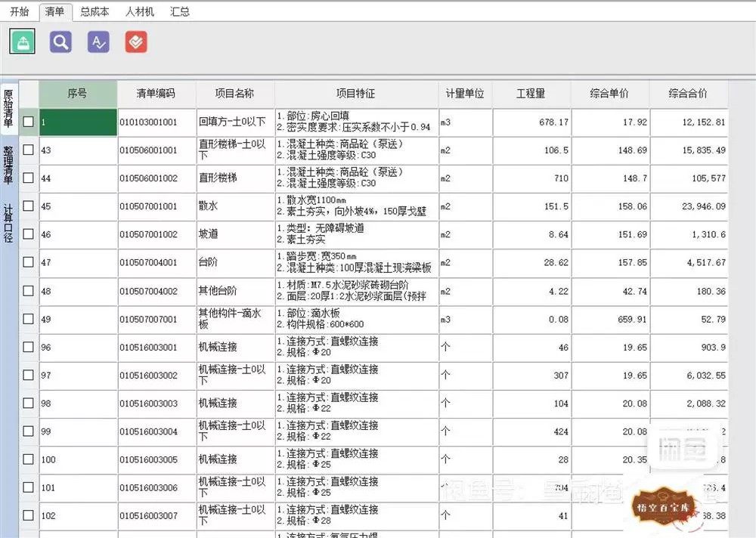Select the 整理清单 side tab

[x=8, y=165]
